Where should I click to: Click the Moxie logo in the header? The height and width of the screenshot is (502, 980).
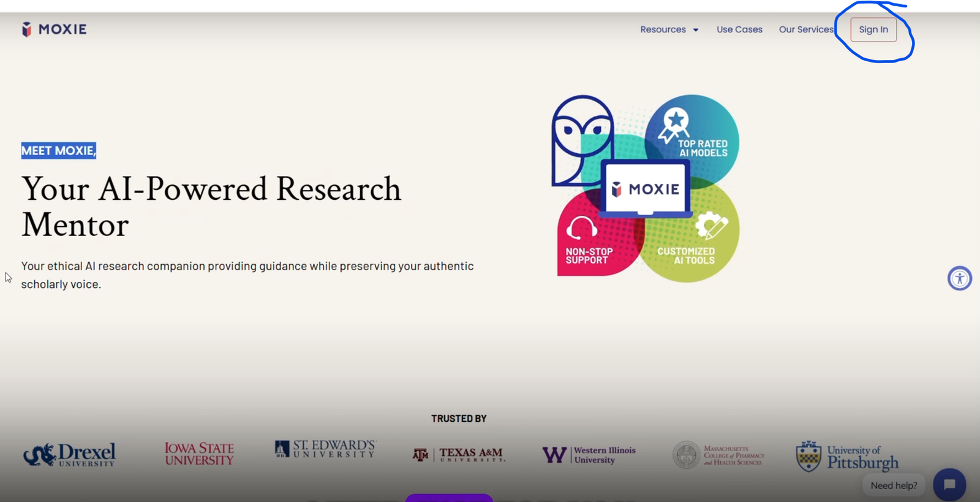coord(55,29)
